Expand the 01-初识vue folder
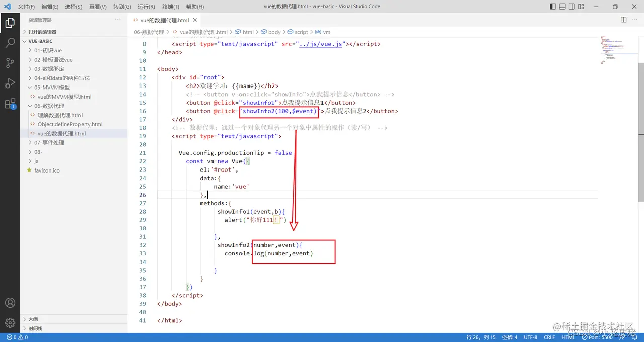Image resolution: width=644 pixels, height=342 pixels. 73,50
